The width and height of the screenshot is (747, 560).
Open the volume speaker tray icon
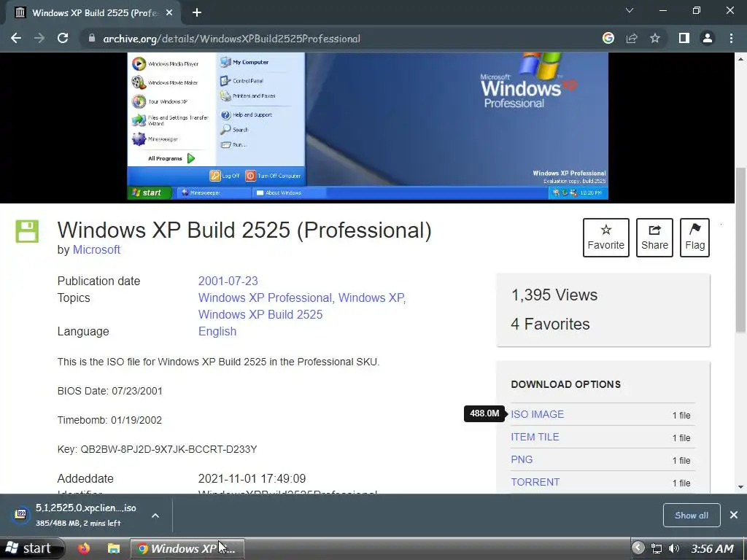click(673, 548)
